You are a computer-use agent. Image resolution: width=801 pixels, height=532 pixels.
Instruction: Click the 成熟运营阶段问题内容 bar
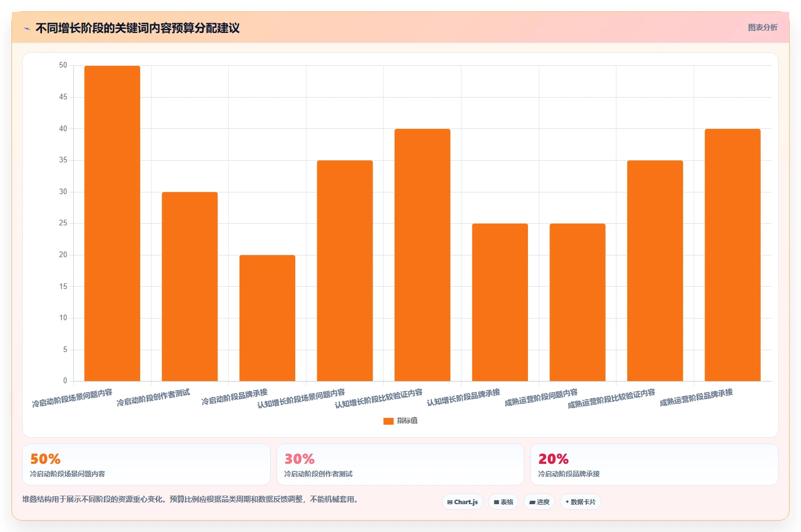(577, 302)
